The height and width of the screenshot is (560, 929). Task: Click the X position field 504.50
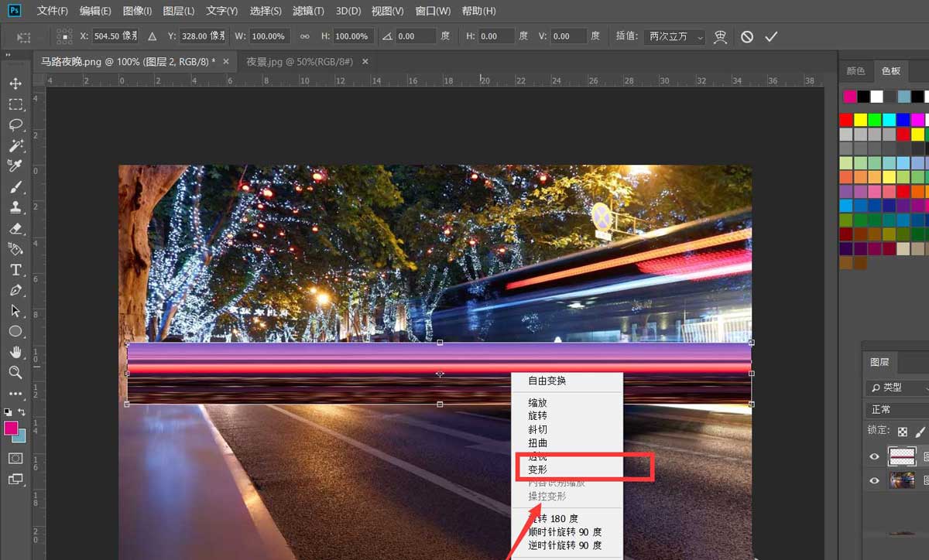coord(115,36)
